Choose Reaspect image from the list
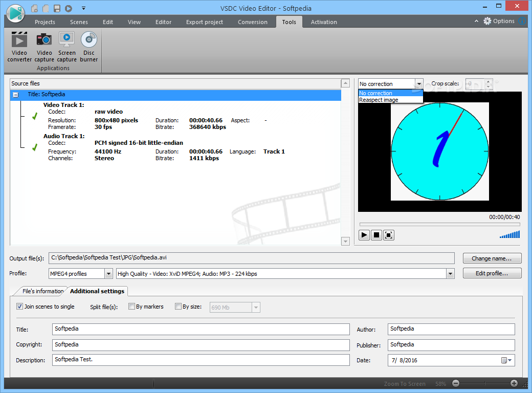Screen dimensions: 532x393 coord(390,100)
